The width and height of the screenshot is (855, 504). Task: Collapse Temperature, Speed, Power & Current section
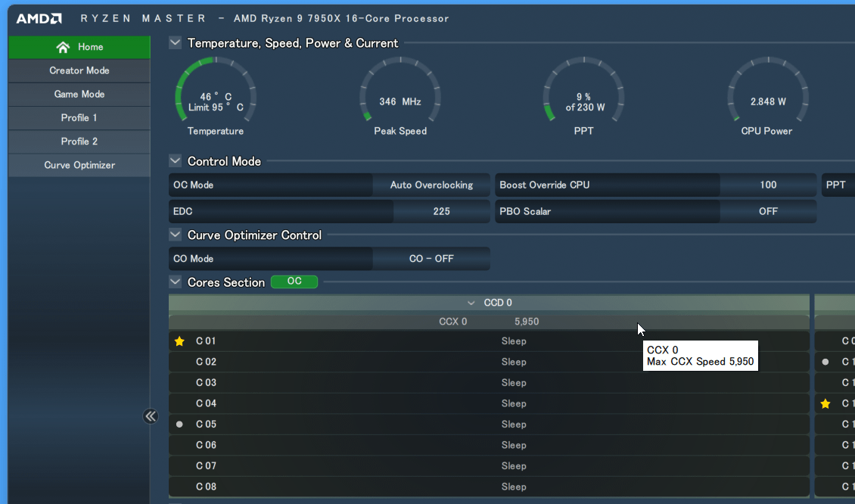(175, 42)
